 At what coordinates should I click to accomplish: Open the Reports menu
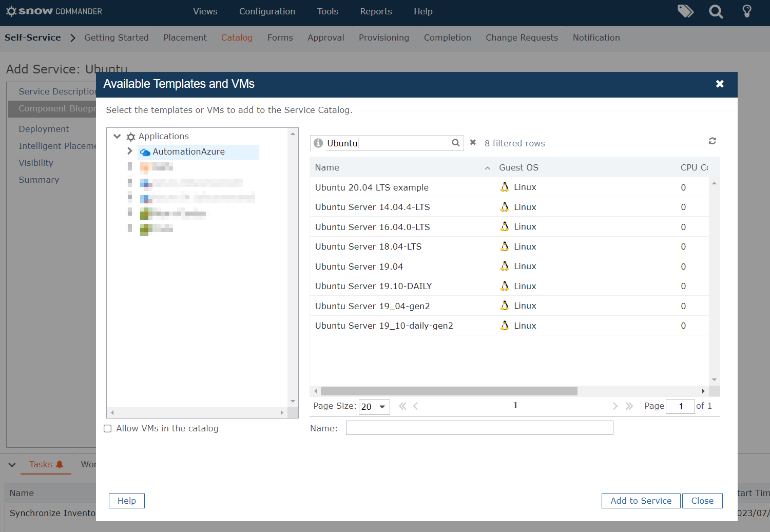pos(376,11)
